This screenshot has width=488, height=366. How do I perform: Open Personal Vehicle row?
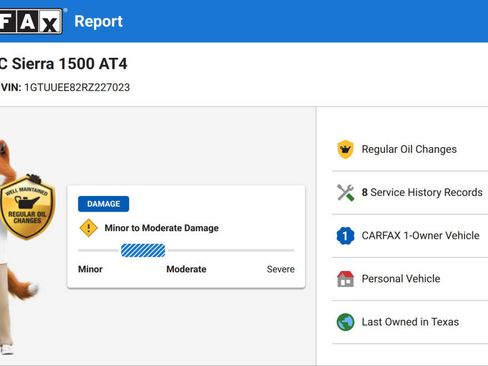(x=410, y=279)
